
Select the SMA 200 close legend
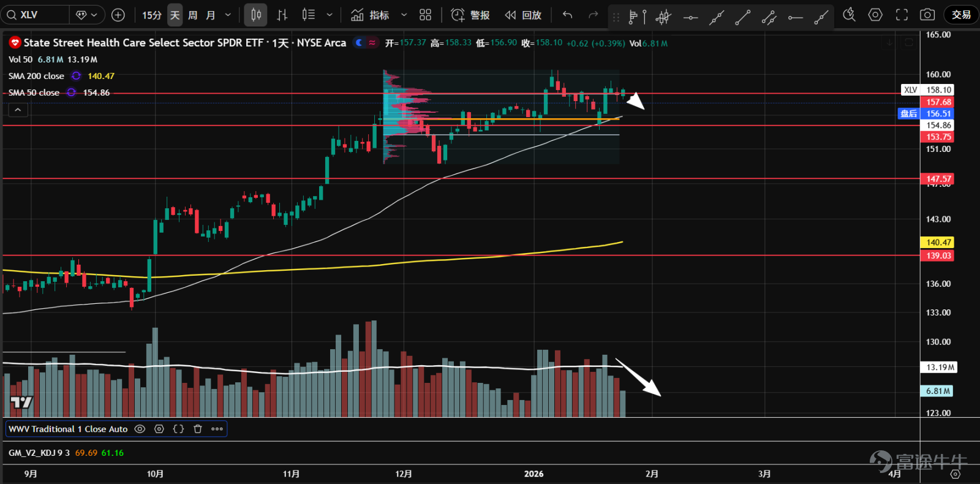tap(36, 76)
